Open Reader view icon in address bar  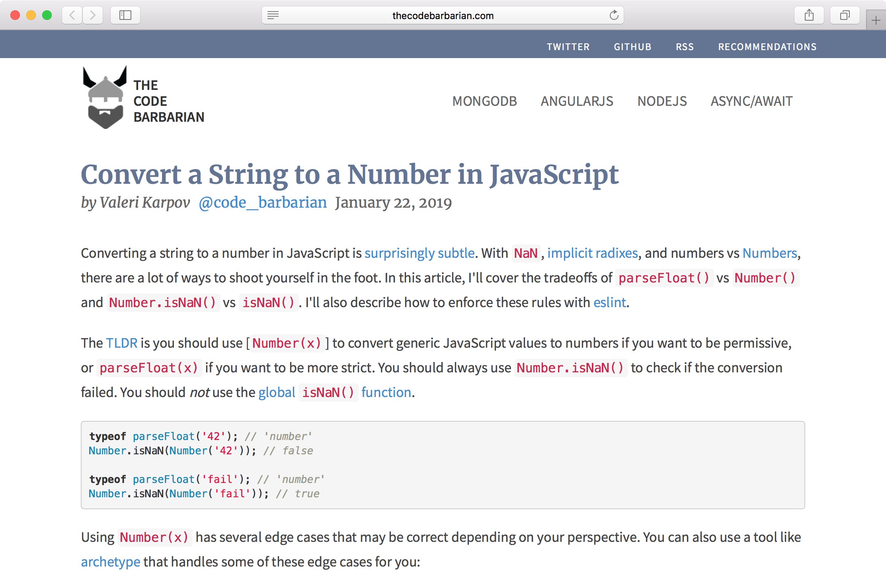[x=273, y=15]
